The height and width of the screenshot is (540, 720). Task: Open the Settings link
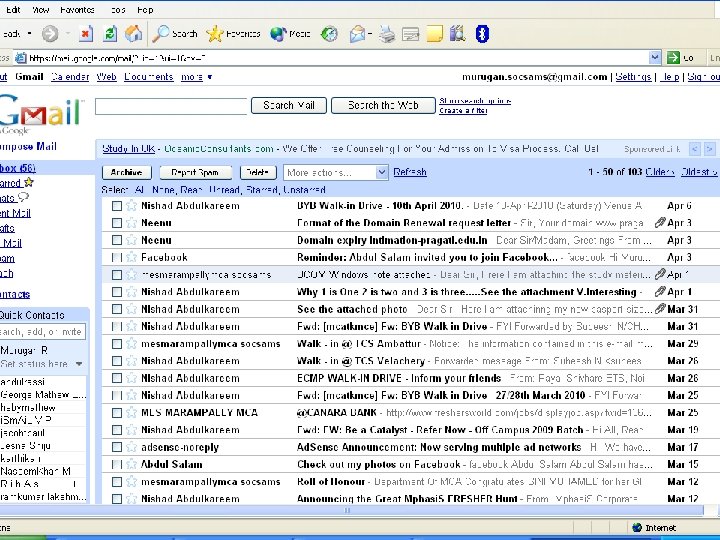(633, 77)
